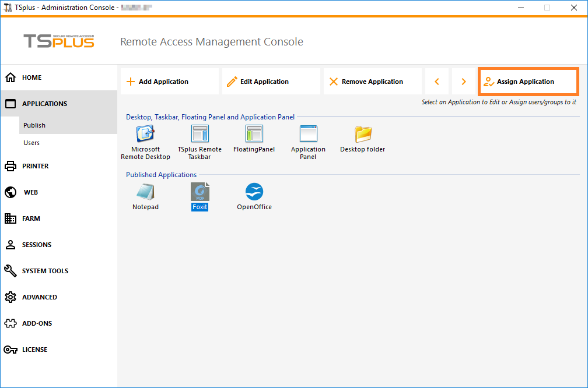This screenshot has width=588, height=388.
Task: Click the FloatingPanel application icon
Action: click(254, 135)
